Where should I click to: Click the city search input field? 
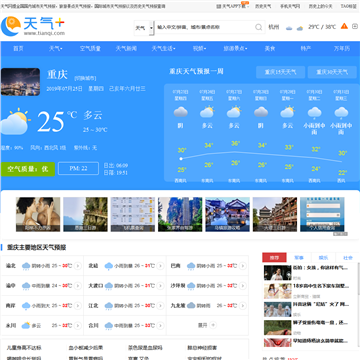tap(205, 27)
